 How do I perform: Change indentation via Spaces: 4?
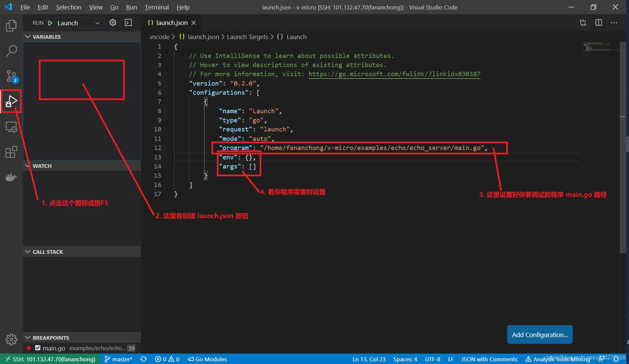(405, 359)
